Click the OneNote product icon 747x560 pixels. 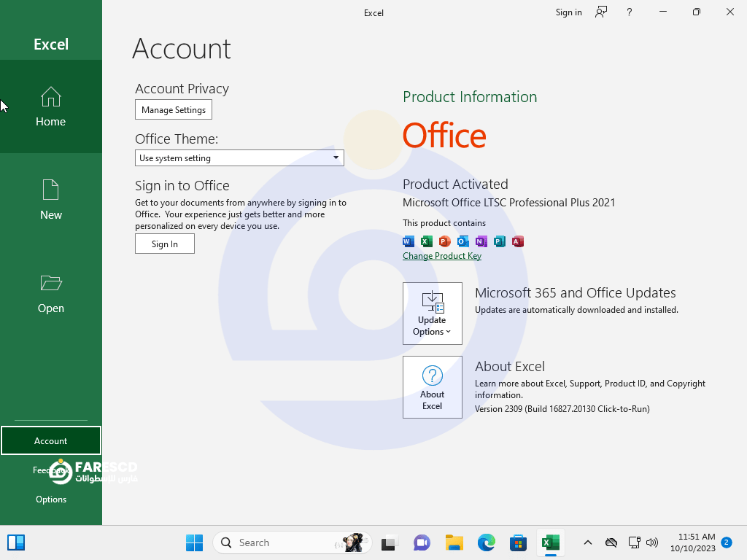point(481,241)
